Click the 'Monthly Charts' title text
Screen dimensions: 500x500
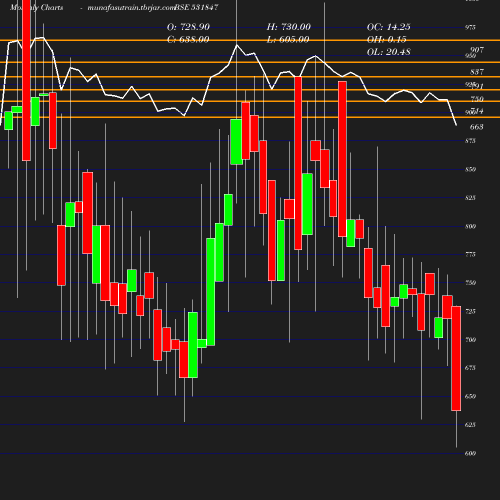coord(37,7)
